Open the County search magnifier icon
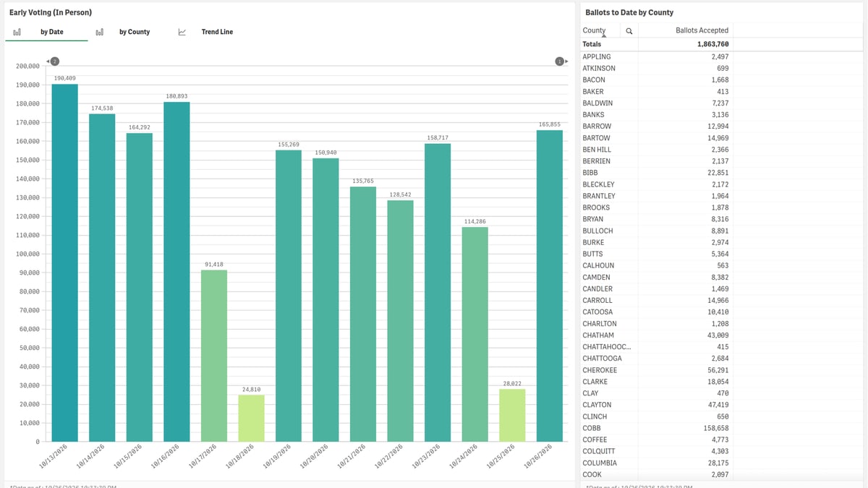The width and height of the screenshot is (868, 488). 629,31
